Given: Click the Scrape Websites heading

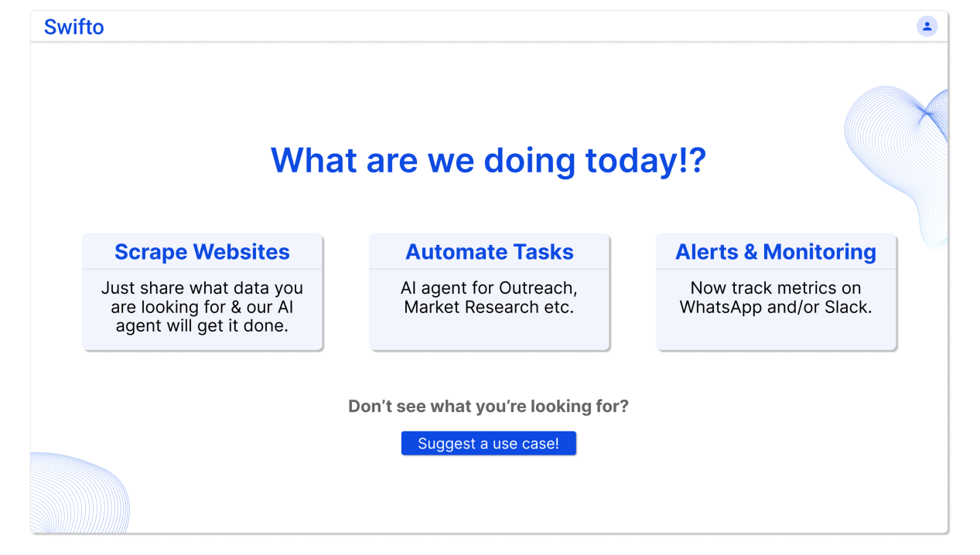Looking at the screenshot, I should click(202, 252).
